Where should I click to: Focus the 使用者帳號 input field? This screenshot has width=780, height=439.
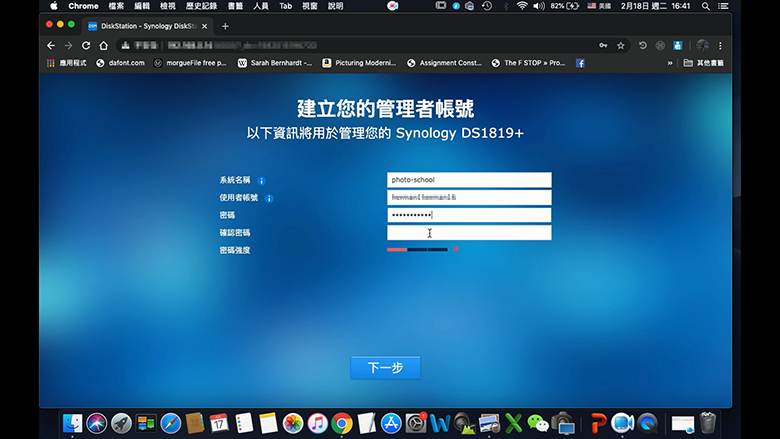(469, 197)
